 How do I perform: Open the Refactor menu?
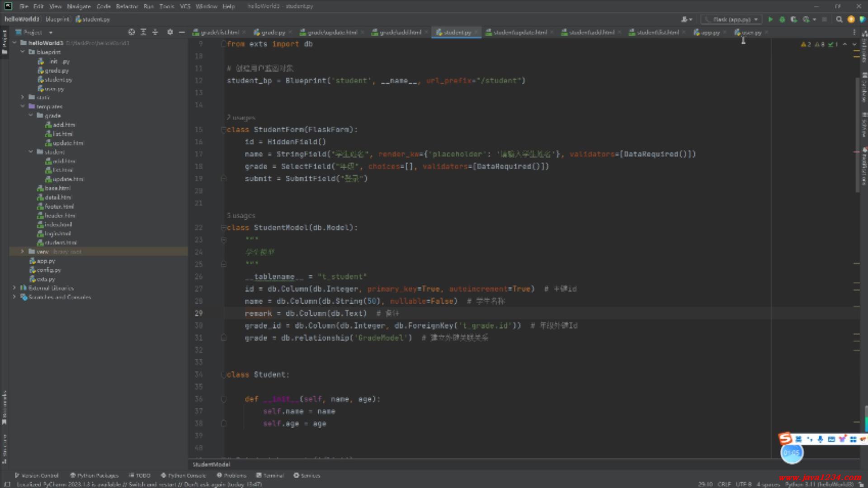(127, 6)
